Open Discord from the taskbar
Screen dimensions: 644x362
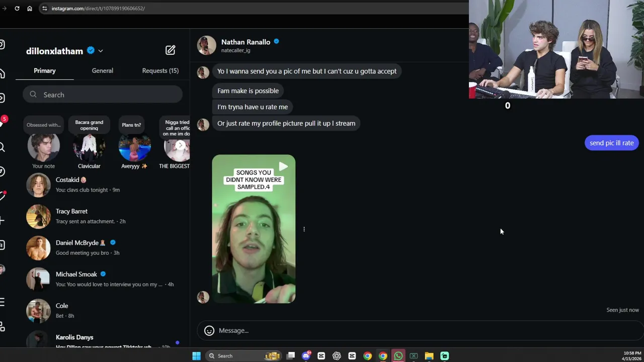click(x=306, y=356)
